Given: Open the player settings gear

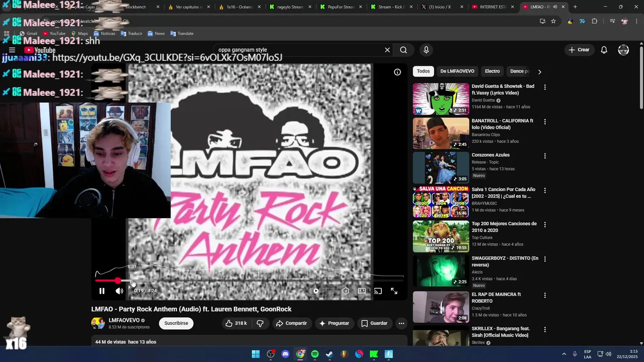Looking at the screenshot, I should pos(346,291).
